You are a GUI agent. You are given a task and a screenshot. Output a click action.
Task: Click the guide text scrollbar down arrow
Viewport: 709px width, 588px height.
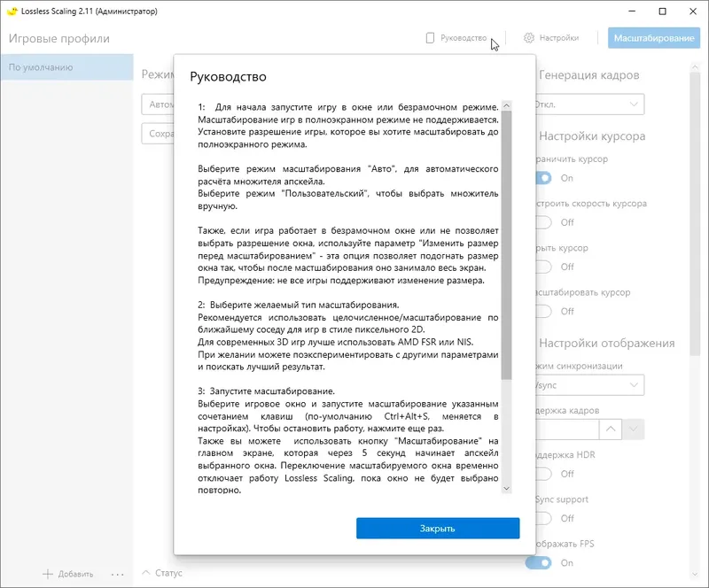pyautogui.click(x=506, y=489)
